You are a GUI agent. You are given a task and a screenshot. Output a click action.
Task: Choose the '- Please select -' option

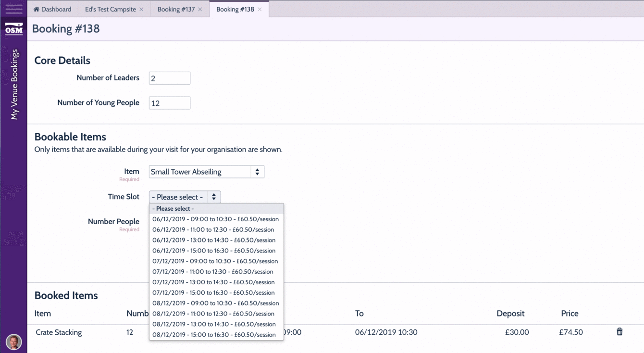pos(173,209)
